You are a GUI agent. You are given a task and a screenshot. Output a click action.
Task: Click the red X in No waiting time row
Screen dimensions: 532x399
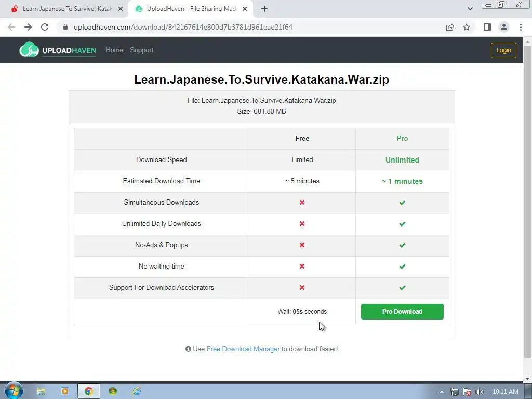click(302, 267)
